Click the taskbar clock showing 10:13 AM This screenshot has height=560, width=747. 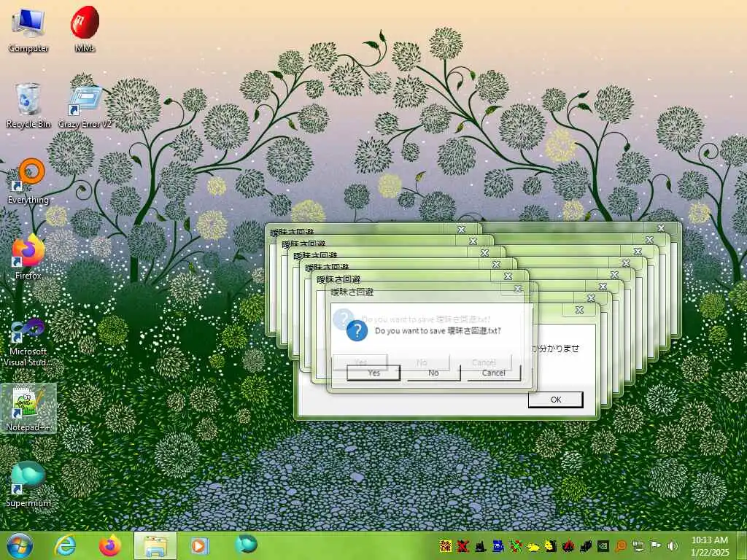[710, 545]
